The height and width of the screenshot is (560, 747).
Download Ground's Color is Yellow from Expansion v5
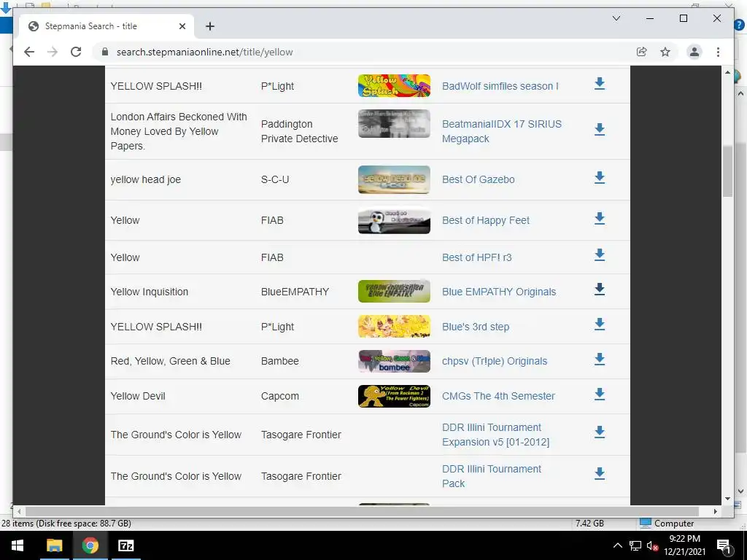(x=600, y=432)
